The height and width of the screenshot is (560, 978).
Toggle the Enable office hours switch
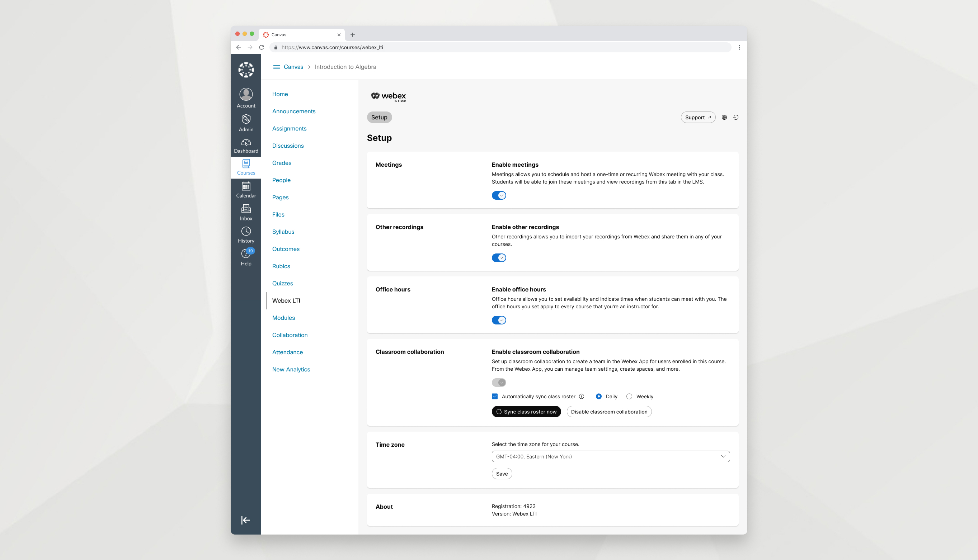pyautogui.click(x=499, y=320)
